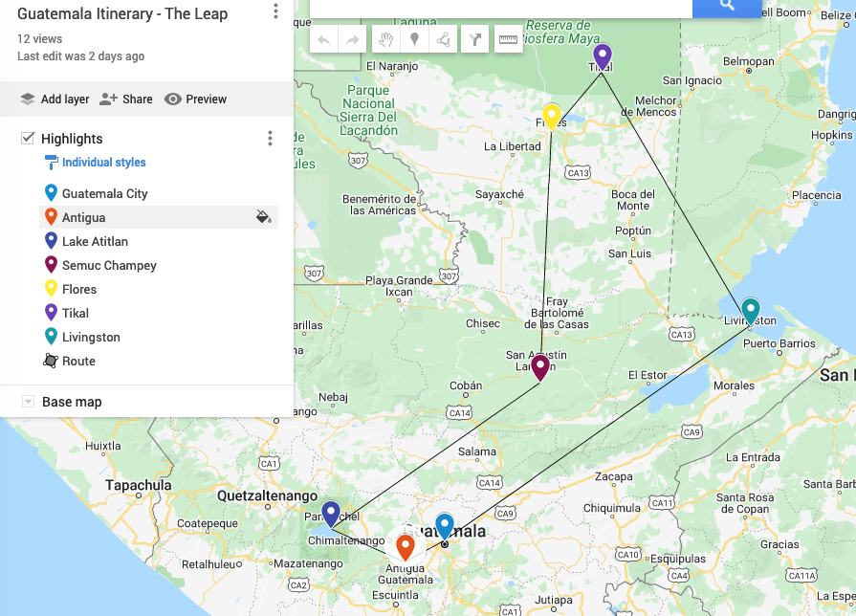The height and width of the screenshot is (616, 856).
Task: Select Route item in the layer list
Action: pos(78,361)
